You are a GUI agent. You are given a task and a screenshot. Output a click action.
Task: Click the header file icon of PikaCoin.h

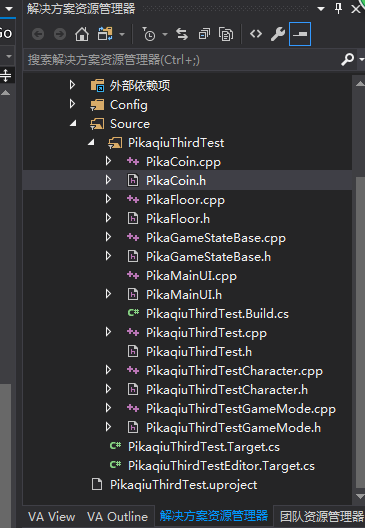(133, 181)
